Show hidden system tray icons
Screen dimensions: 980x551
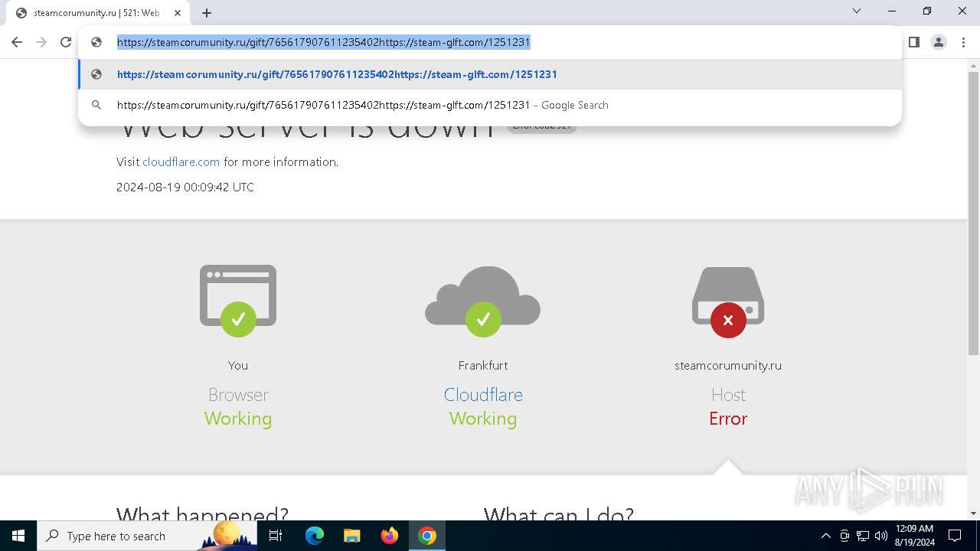pos(825,536)
